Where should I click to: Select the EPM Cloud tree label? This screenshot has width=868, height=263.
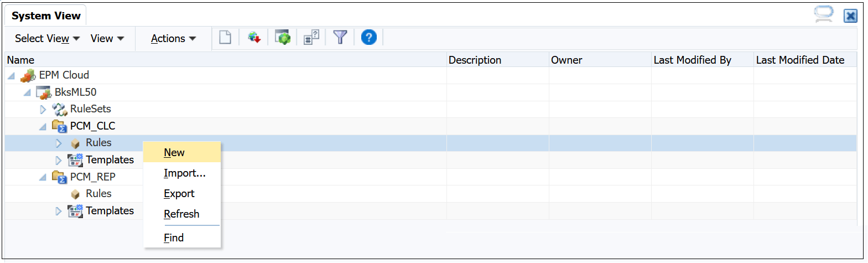(x=64, y=75)
